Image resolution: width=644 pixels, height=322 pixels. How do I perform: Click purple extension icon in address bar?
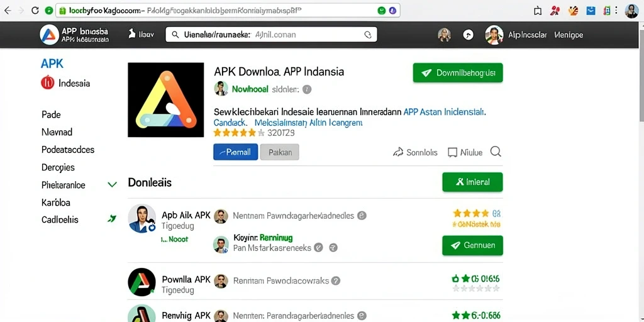click(392, 11)
